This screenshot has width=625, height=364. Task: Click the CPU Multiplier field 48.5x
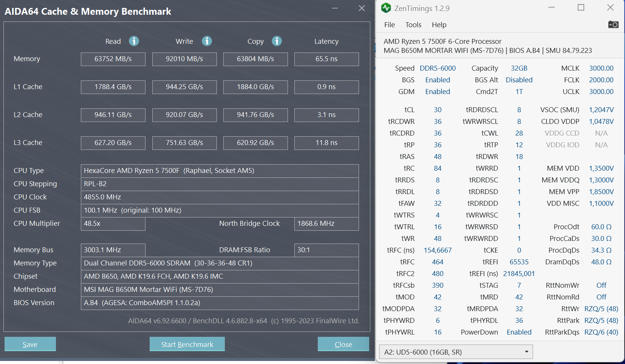[x=113, y=224]
